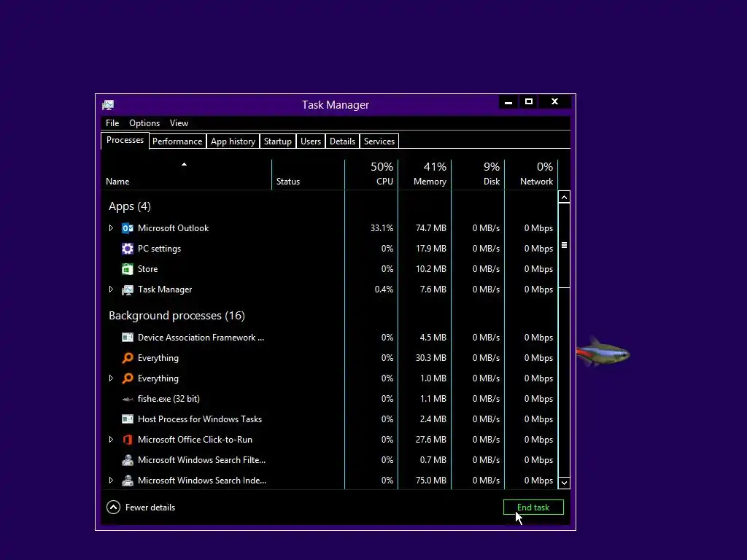
Task: Click the End task button
Action: tap(533, 507)
